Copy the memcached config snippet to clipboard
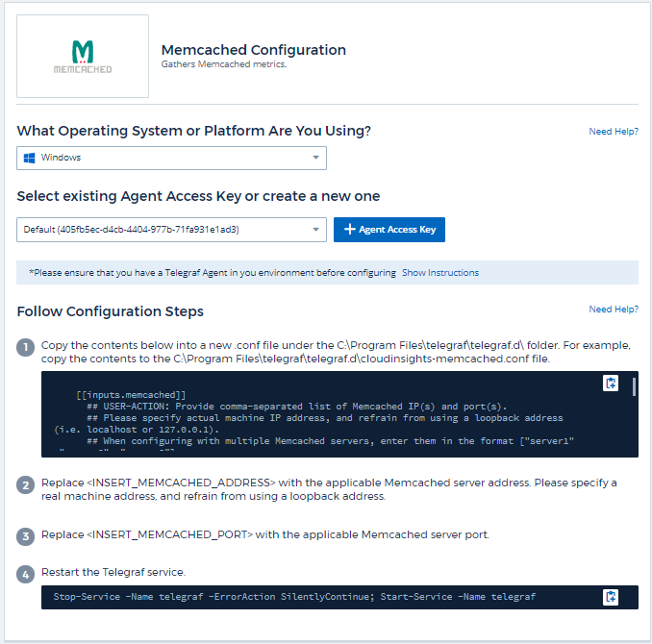Screen dimensions: 652x644 610,384
